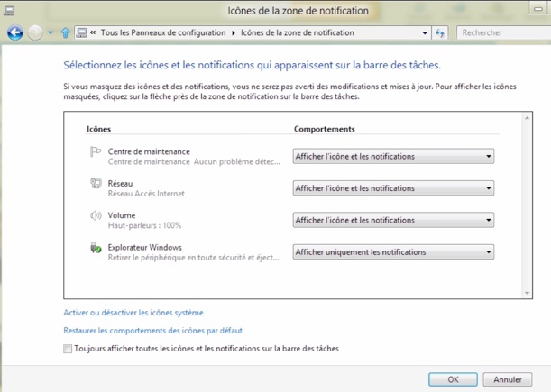Go up one level with up arrow

click(x=65, y=32)
